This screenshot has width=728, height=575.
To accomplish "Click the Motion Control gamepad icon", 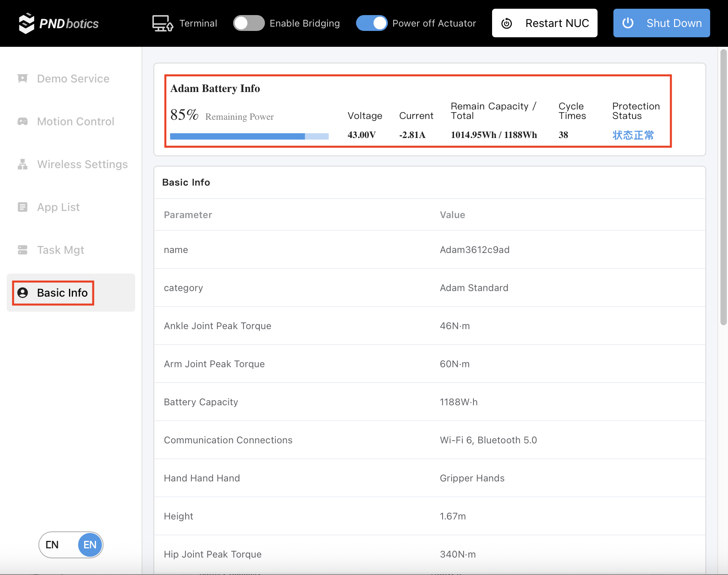I will point(23,121).
